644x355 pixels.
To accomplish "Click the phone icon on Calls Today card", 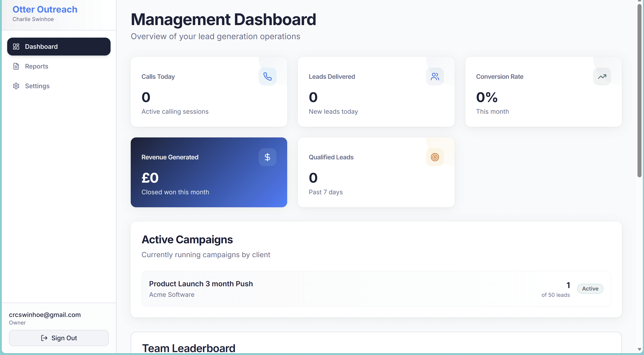I will [267, 77].
